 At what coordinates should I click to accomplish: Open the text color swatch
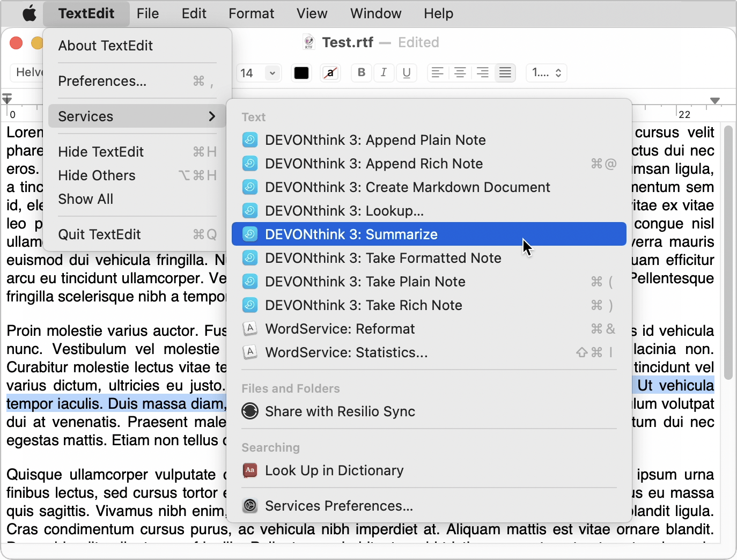[301, 73]
